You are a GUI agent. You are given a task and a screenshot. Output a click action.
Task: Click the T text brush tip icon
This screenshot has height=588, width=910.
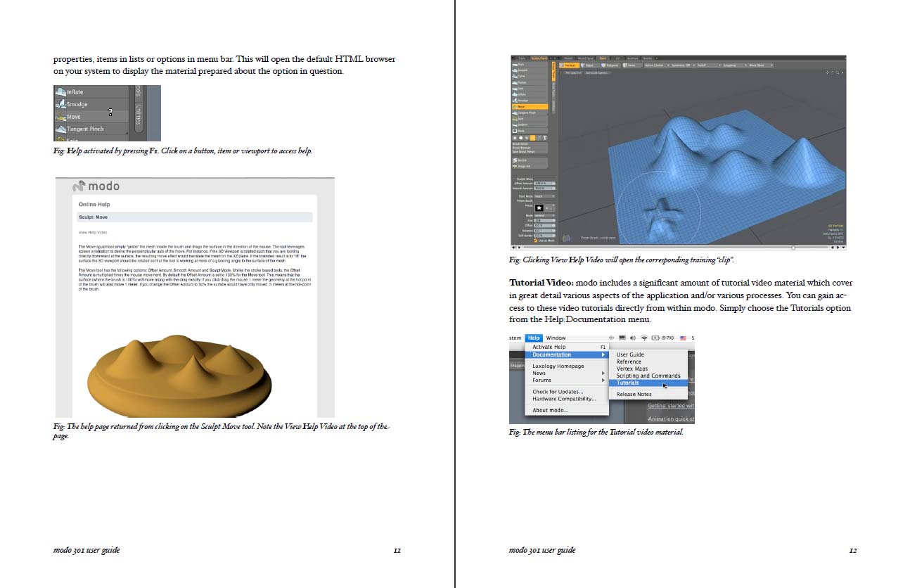click(x=545, y=138)
